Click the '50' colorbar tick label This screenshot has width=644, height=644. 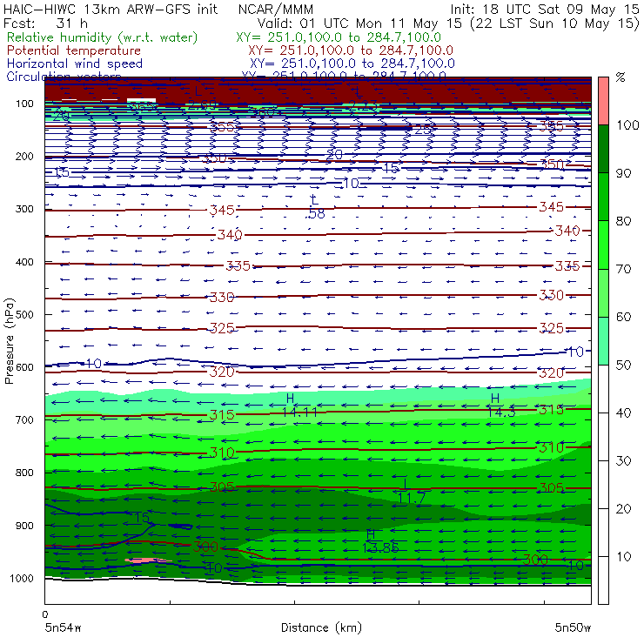623,366
